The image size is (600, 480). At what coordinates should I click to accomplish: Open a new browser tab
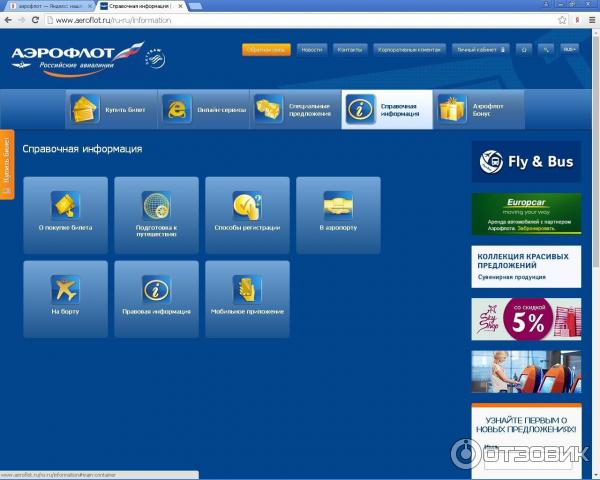tap(195, 7)
